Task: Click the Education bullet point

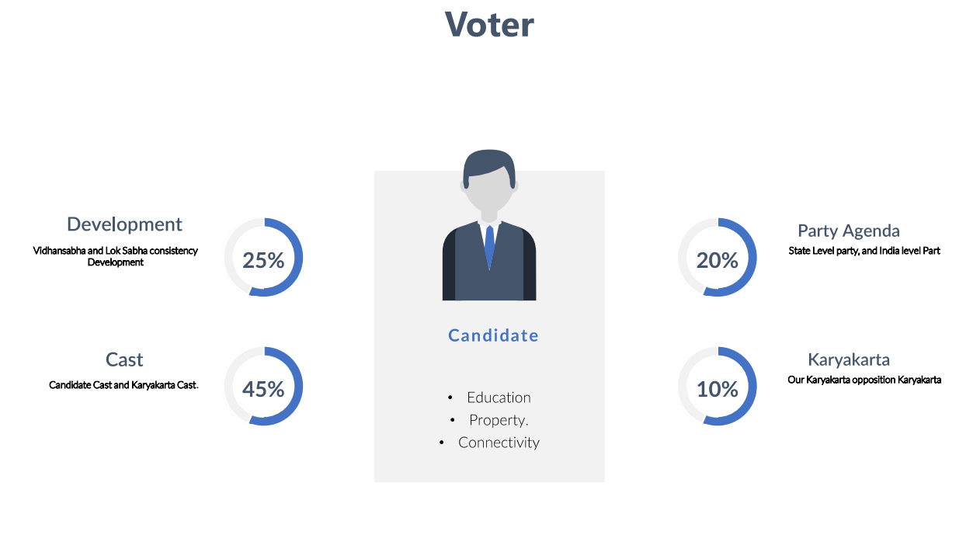Action: pos(499,398)
